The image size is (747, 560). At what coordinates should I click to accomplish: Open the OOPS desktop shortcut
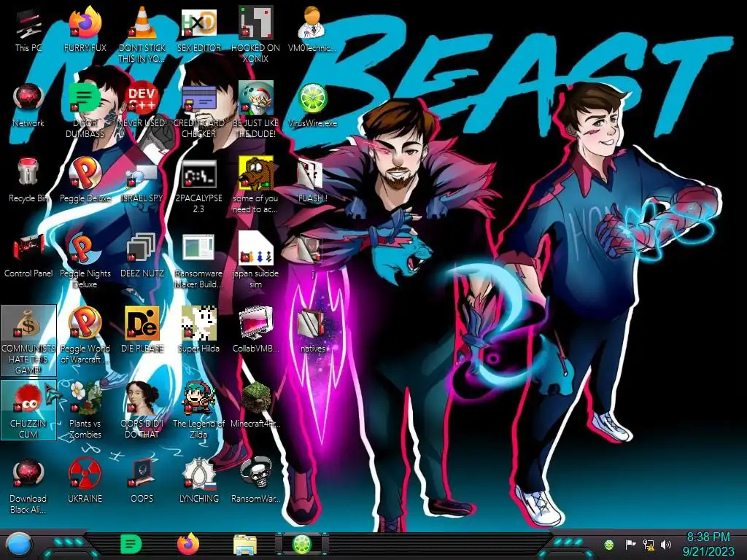(142, 481)
